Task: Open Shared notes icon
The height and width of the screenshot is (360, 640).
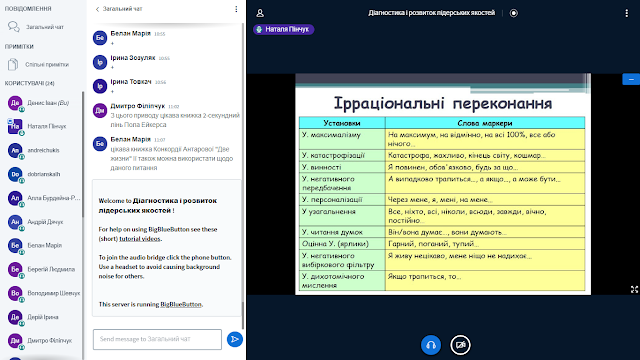Action: tap(13, 64)
